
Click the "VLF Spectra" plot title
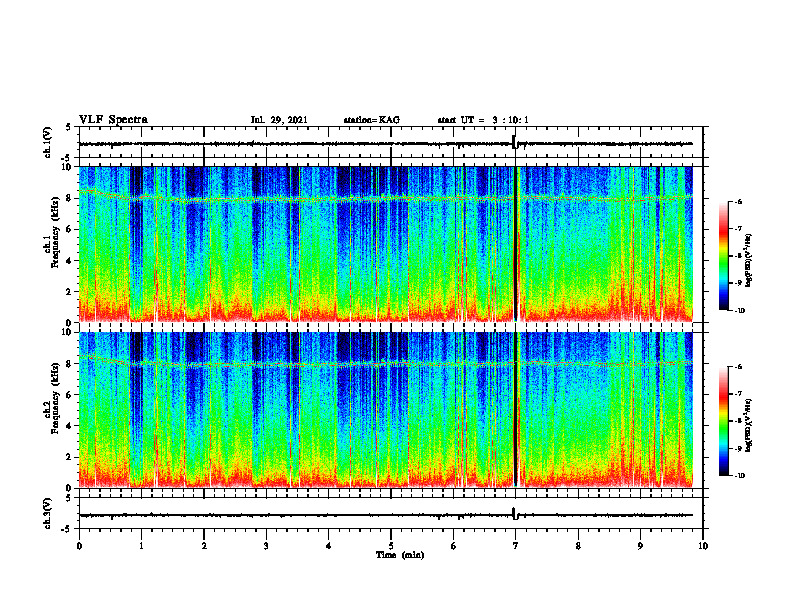click(x=113, y=120)
